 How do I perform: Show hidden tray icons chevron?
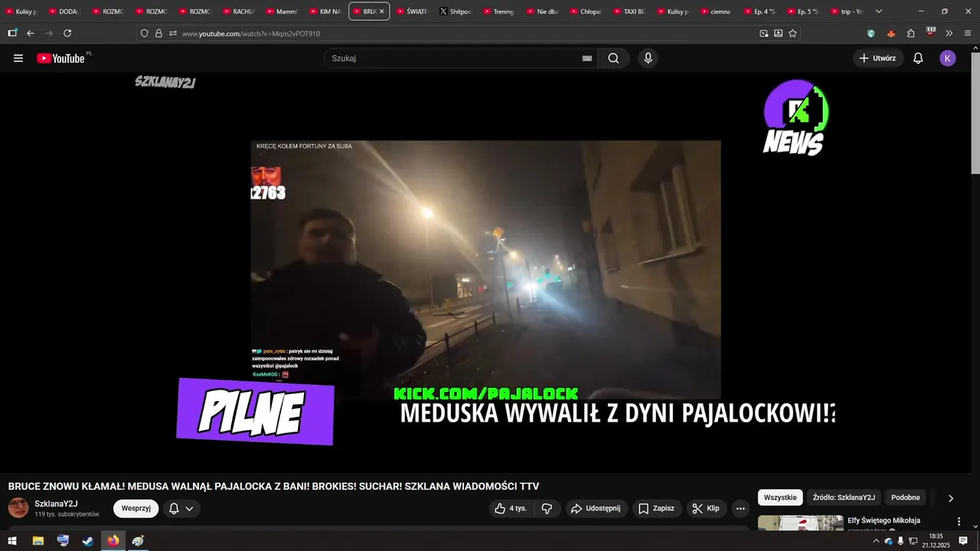click(876, 541)
